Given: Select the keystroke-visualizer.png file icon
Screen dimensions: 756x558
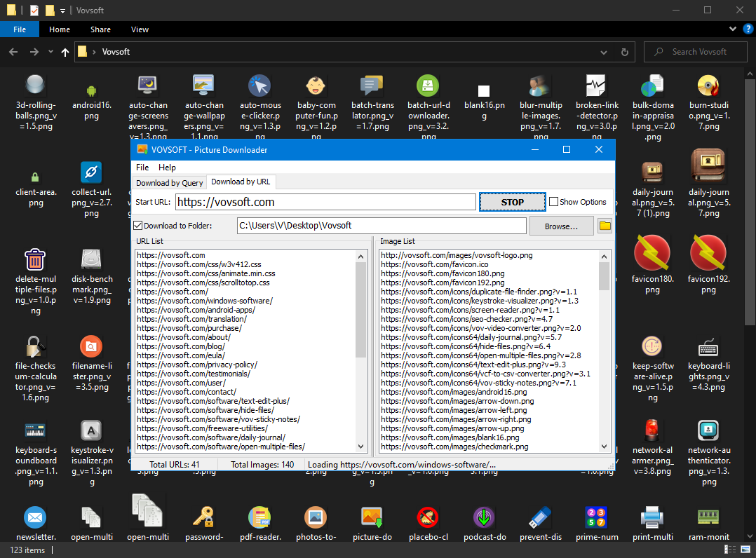Looking at the screenshot, I should 91,430.
